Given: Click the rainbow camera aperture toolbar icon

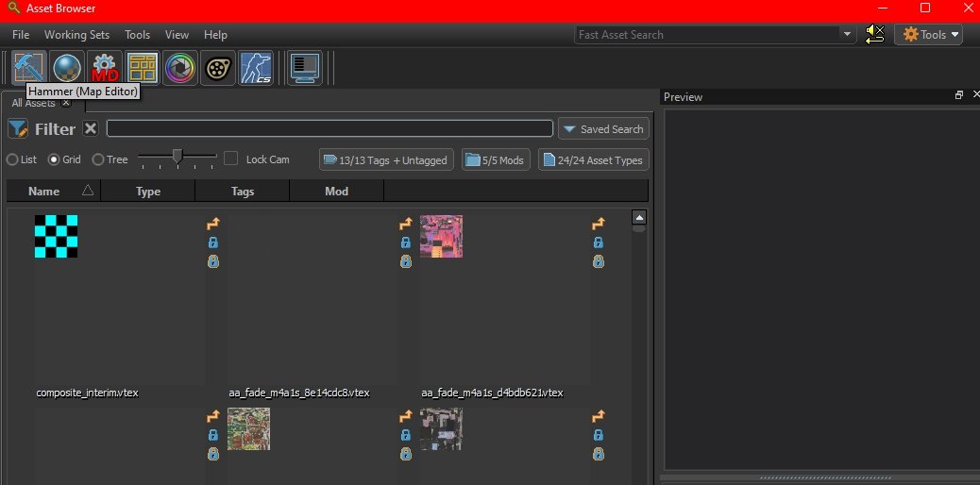Looking at the screenshot, I should click(179, 68).
